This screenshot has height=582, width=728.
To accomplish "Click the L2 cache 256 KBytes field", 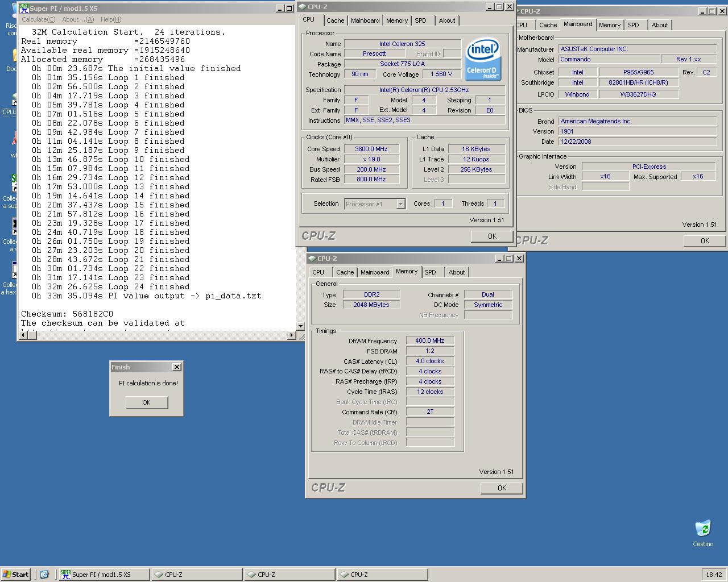I will point(477,169).
